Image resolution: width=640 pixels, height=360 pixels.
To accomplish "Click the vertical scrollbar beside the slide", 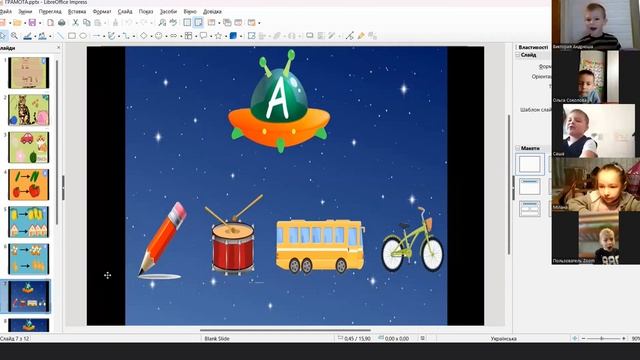I will (509, 184).
